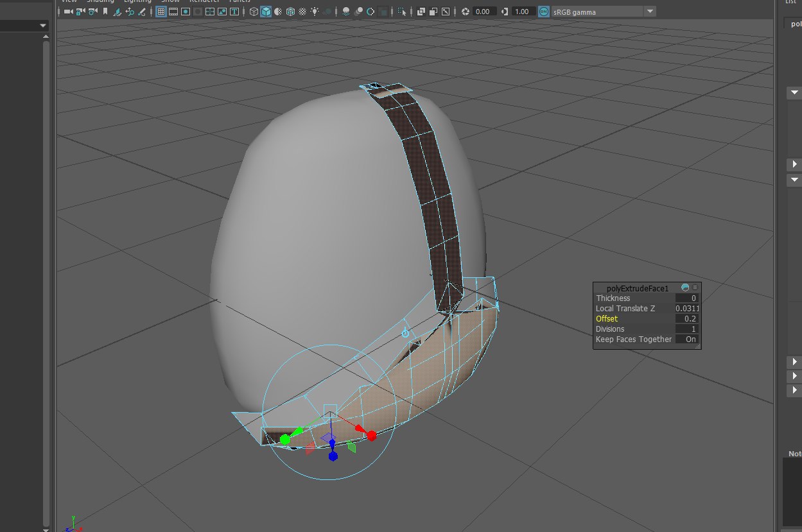Click the Use All Lights bulb icon
The image size is (802, 532).
(x=315, y=12)
